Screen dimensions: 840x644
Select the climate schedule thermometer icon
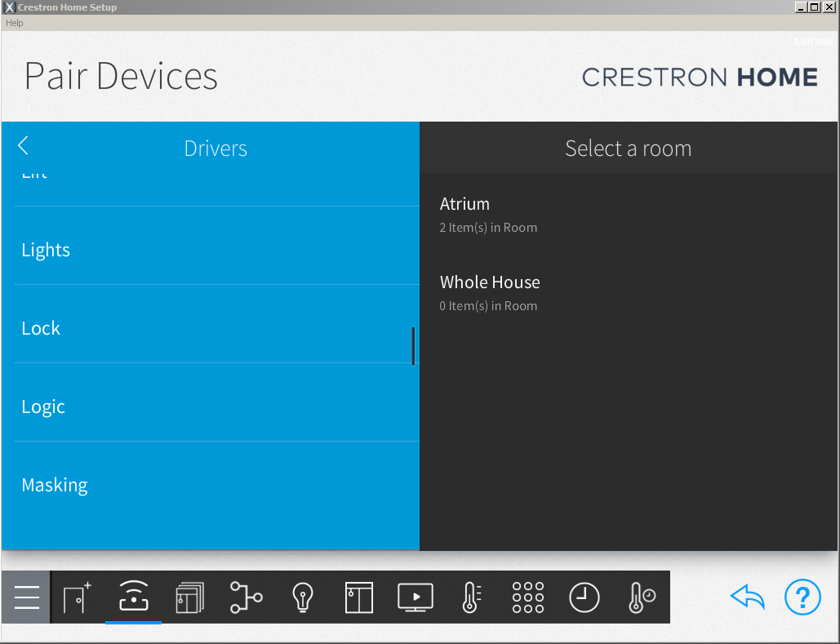coord(641,597)
